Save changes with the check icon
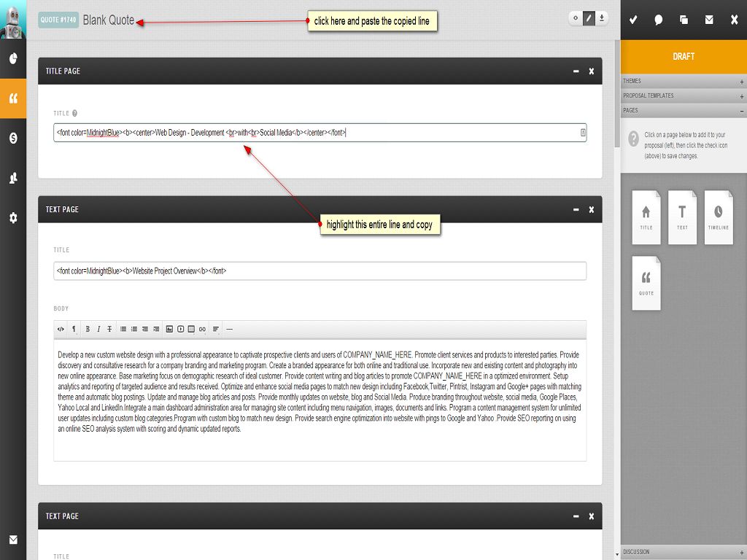The image size is (747, 560). [633, 20]
